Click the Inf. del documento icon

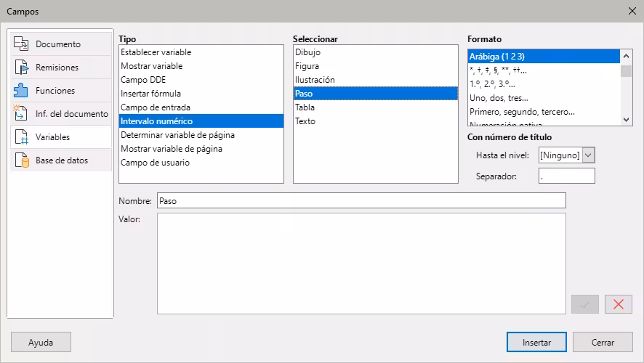tap(21, 114)
